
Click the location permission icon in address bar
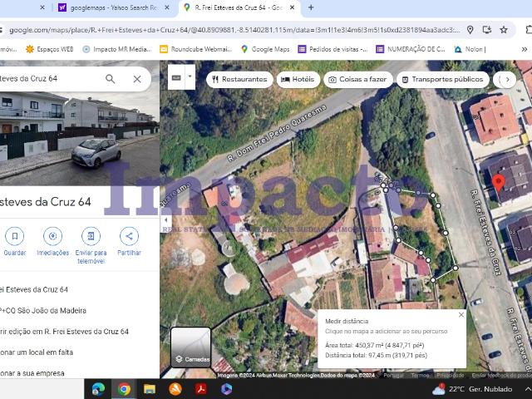(x=470, y=30)
